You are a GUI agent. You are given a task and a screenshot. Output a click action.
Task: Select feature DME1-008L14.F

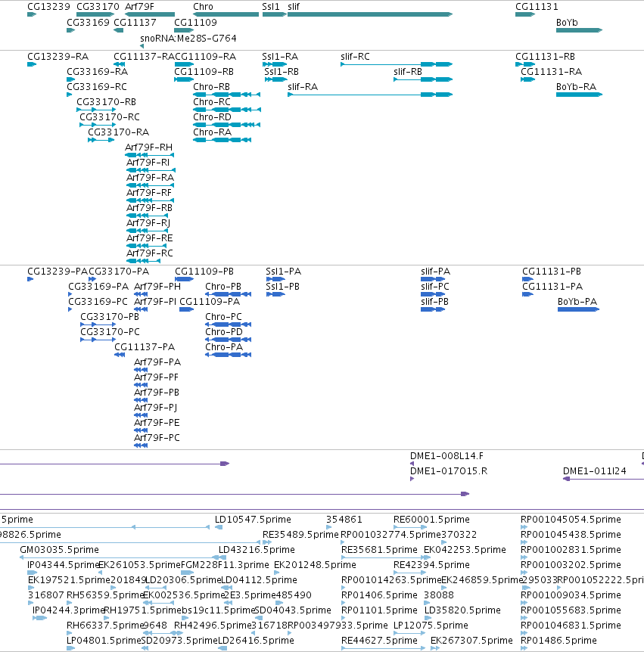(x=412, y=464)
